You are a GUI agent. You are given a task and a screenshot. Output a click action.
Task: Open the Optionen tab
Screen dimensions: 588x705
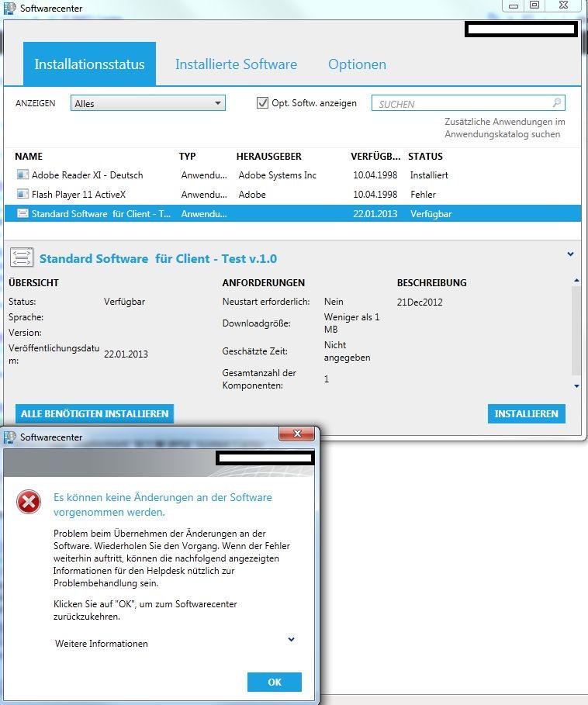coord(357,64)
